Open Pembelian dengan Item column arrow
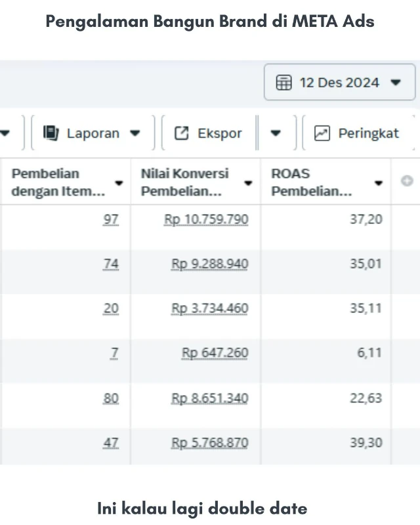Viewport: 420px width, 525px height. (119, 183)
